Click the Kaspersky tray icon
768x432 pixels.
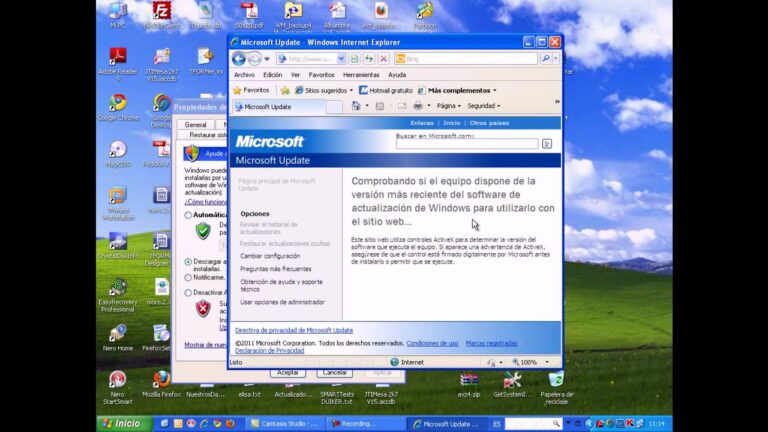630,424
